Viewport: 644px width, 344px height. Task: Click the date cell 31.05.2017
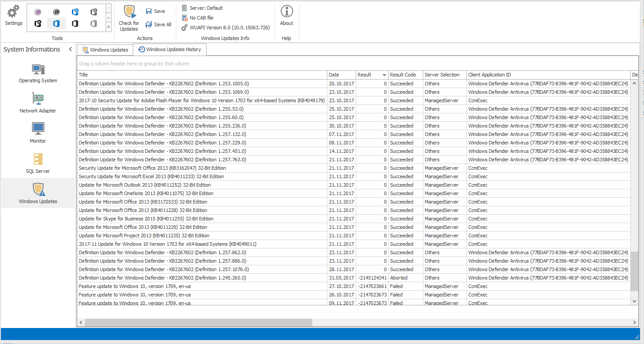click(x=342, y=278)
